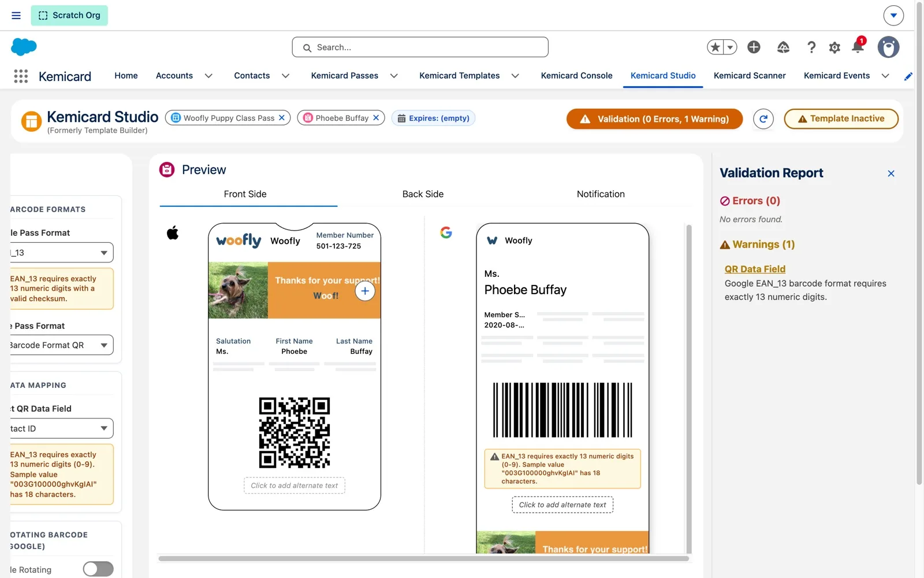Click the global Search field
The width and height of the screenshot is (924, 578).
click(420, 47)
